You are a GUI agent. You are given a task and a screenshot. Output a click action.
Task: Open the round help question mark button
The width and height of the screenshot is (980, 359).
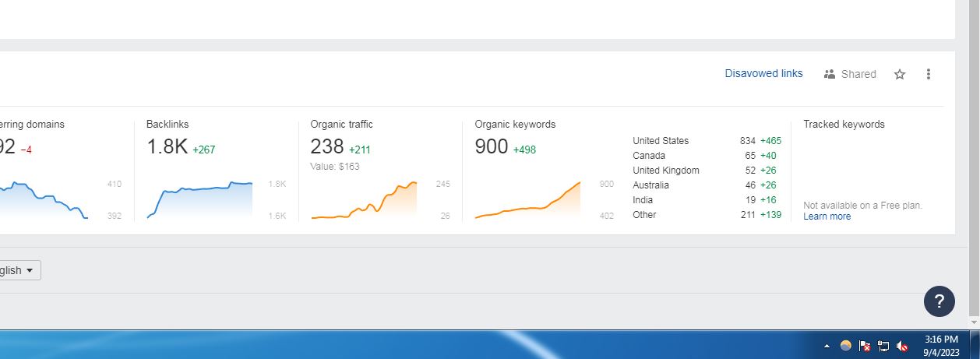[x=939, y=301]
